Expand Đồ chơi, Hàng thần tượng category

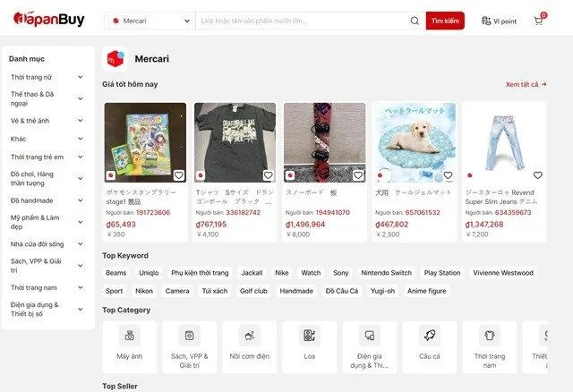pyautogui.click(x=81, y=179)
